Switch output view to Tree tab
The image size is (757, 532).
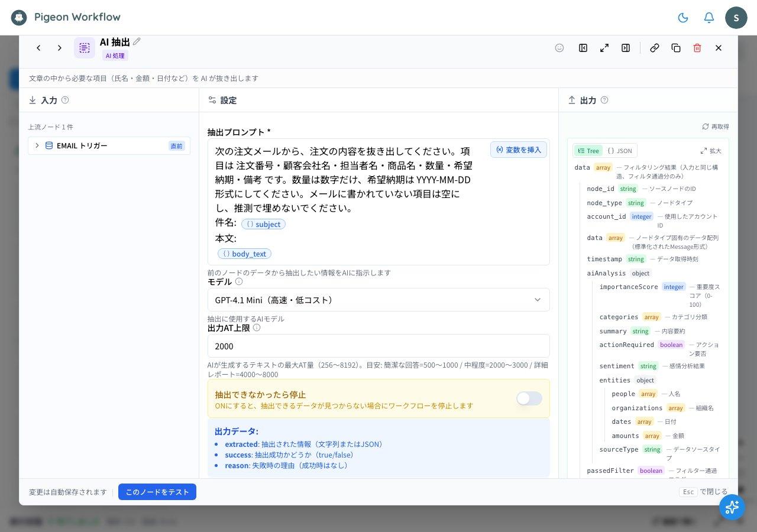(x=588, y=151)
